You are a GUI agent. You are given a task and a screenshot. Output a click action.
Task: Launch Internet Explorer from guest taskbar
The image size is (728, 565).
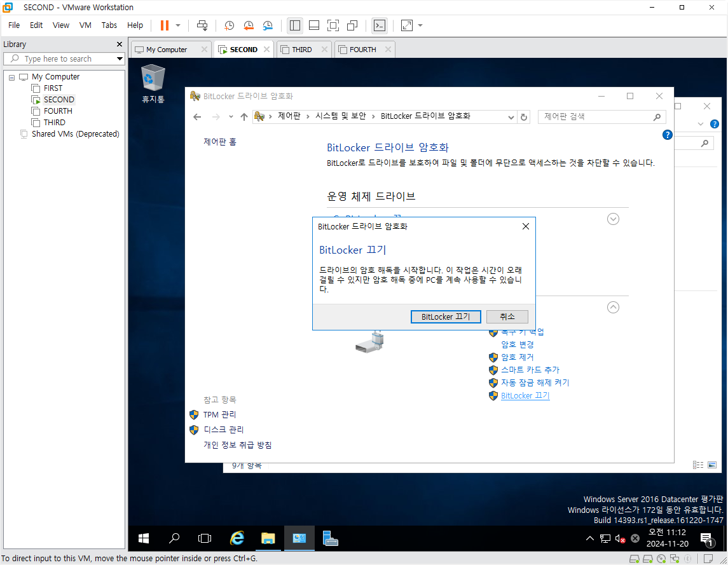click(x=237, y=538)
